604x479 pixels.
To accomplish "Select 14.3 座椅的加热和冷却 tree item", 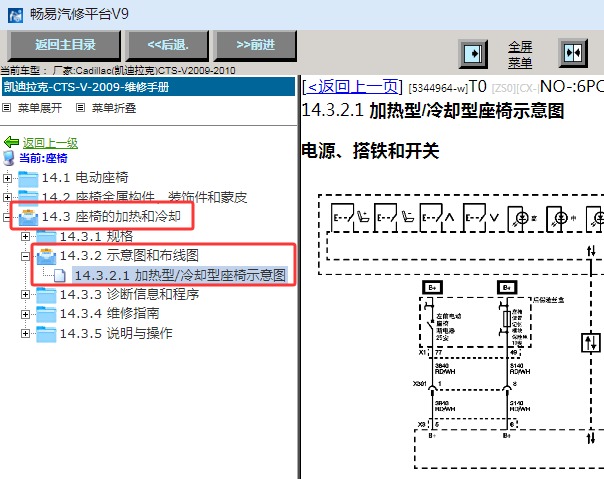I will pos(111,217).
